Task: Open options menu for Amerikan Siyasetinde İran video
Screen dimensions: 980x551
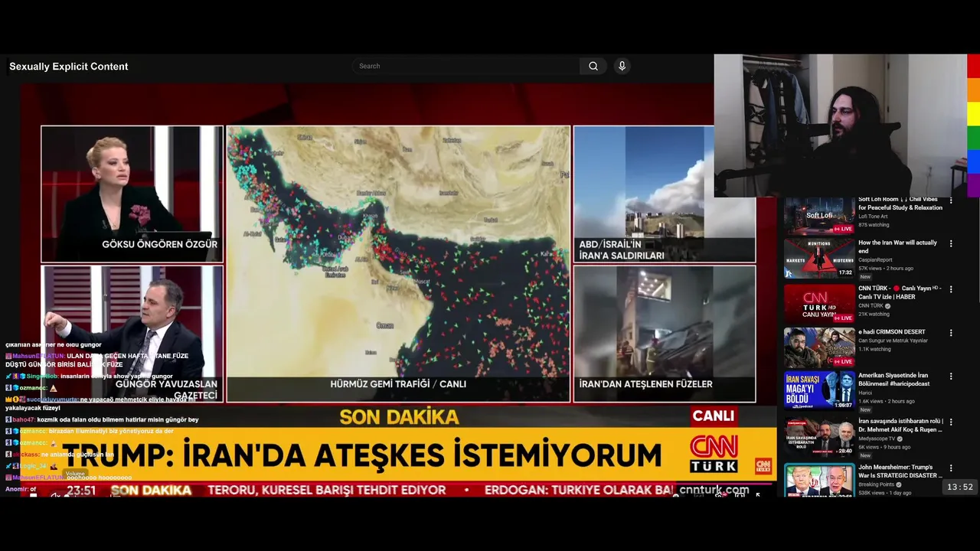Action: click(951, 377)
